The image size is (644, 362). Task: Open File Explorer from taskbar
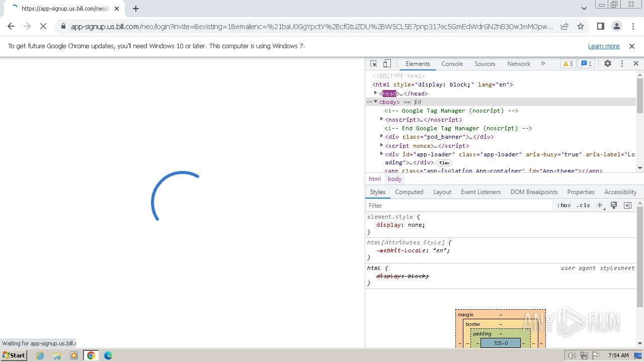tap(57, 355)
